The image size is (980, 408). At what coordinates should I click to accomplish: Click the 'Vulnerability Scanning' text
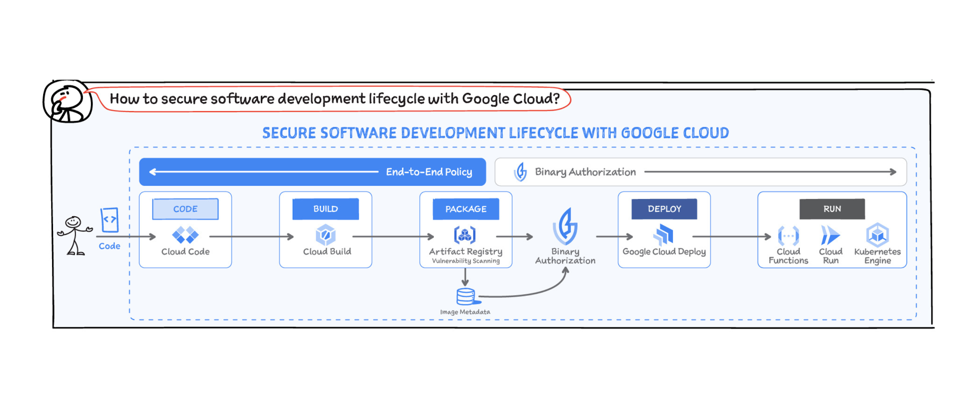(x=466, y=261)
